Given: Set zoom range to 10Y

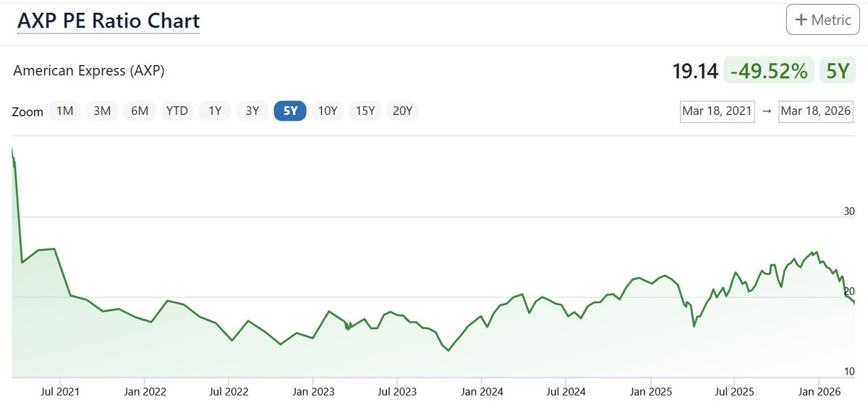Looking at the screenshot, I should 328,111.
